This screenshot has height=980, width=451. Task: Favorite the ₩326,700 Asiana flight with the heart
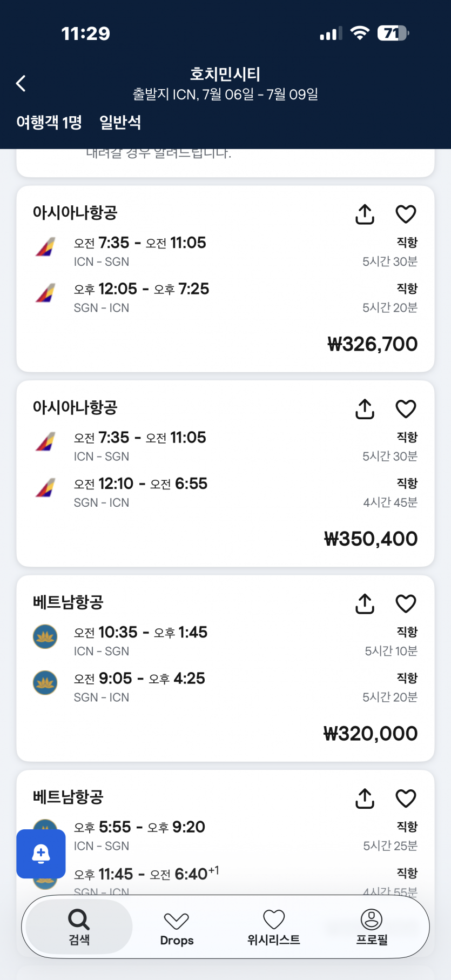click(406, 214)
